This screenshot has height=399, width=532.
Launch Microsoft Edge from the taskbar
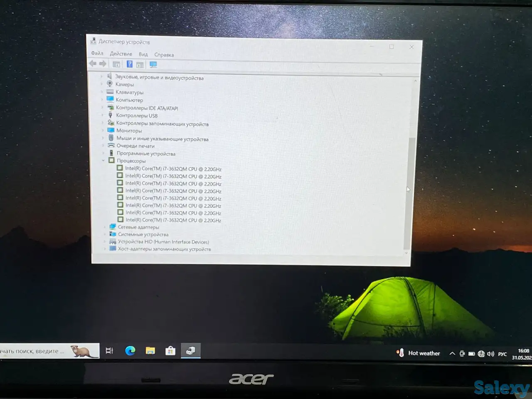tap(130, 351)
